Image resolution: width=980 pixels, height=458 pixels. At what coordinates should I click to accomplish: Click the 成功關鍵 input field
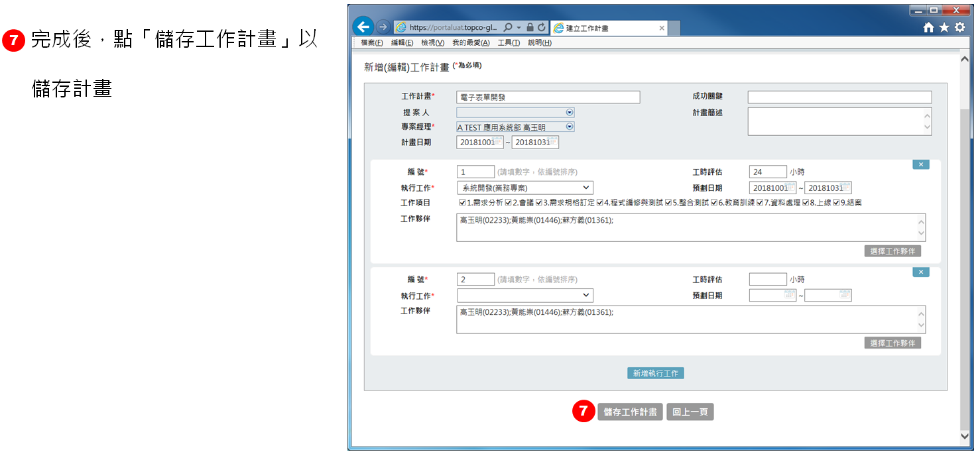(839, 97)
